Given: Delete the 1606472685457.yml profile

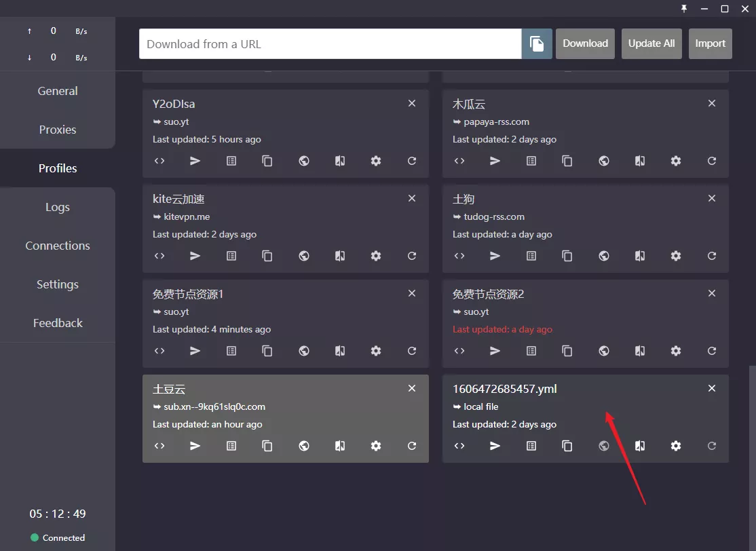Looking at the screenshot, I should (712, 388).
